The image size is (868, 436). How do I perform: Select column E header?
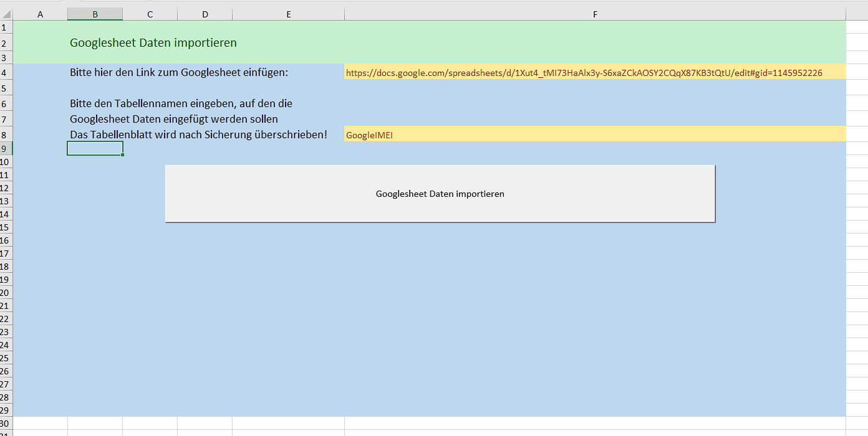288,14
